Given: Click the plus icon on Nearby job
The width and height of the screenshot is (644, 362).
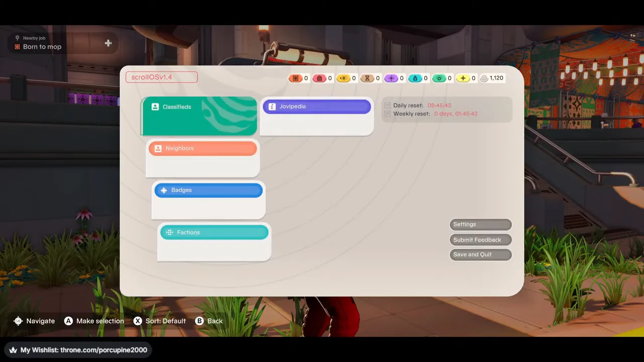Looking at the screenshot, I should [108, 43].
